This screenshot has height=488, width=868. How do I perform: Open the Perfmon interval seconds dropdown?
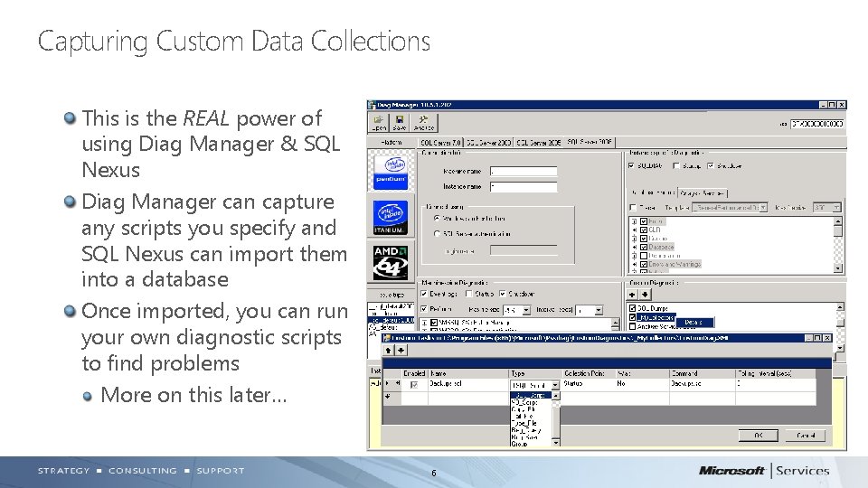point(599,310)
